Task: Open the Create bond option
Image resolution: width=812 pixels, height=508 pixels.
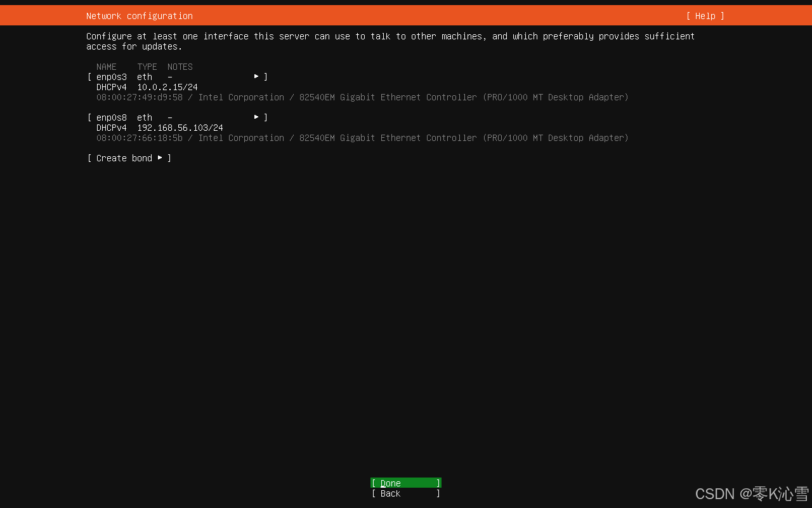Action: tap(129, 158)
